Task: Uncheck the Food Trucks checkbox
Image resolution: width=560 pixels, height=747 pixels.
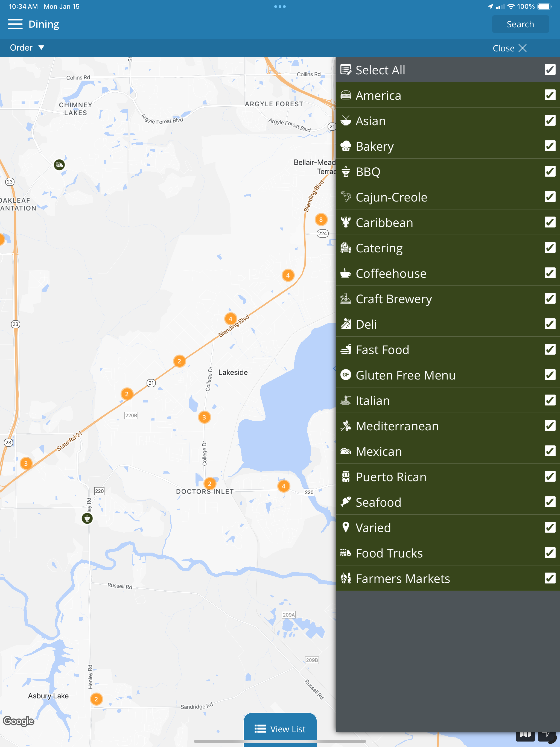Action: (550, 553)
